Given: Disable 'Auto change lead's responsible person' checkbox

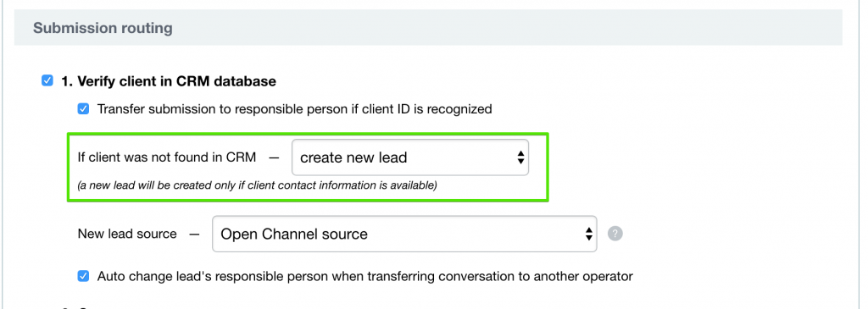Looking at the screenshot, I should click(x=83, y=276).
